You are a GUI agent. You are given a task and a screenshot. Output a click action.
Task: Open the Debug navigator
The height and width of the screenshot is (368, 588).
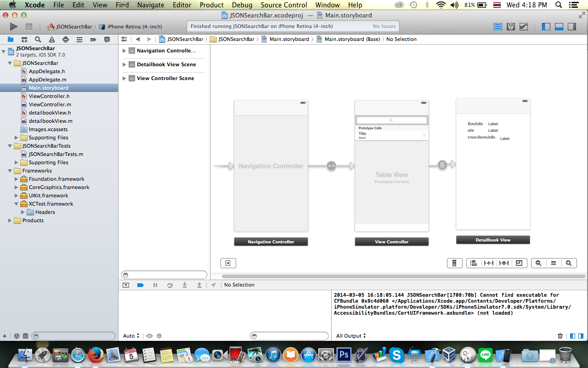(79, 40)
